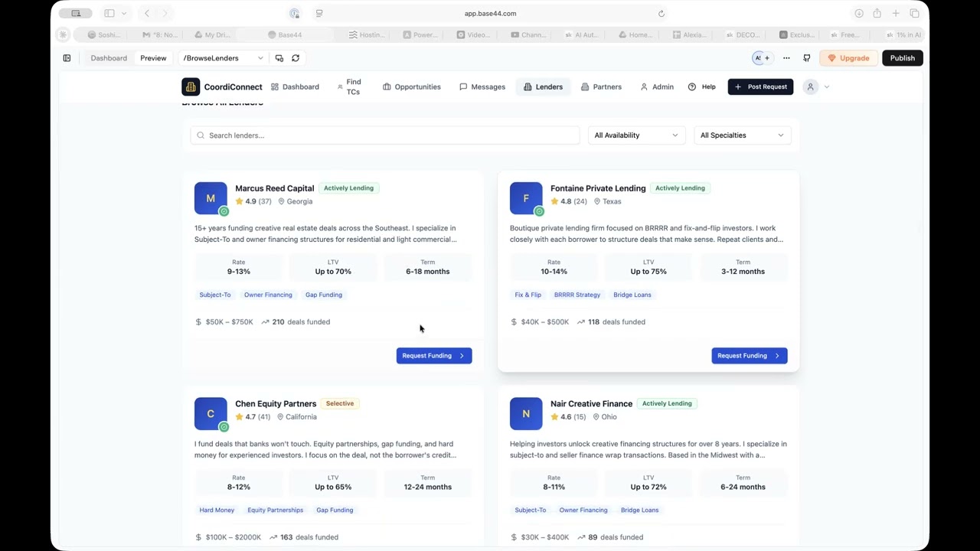Toggle the Safari sidebar icon
This screenshot has height=551, width=980.
(109, 13)
